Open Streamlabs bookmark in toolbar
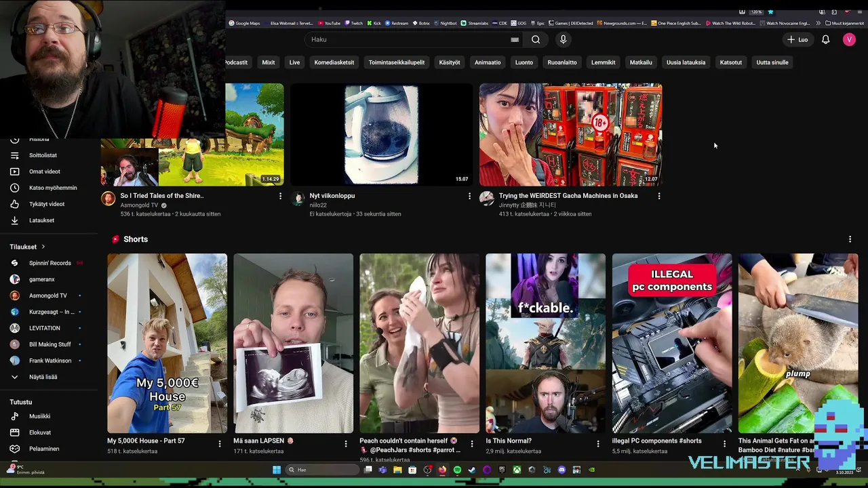The width and height of the screenshot is (868, 488). tap(474, 23)
